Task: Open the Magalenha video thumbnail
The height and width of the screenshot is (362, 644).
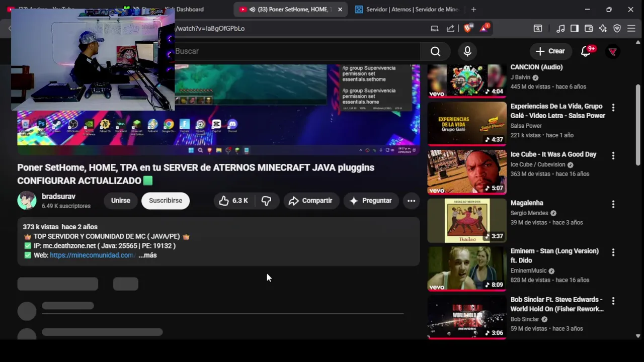Action: (467, 220)
